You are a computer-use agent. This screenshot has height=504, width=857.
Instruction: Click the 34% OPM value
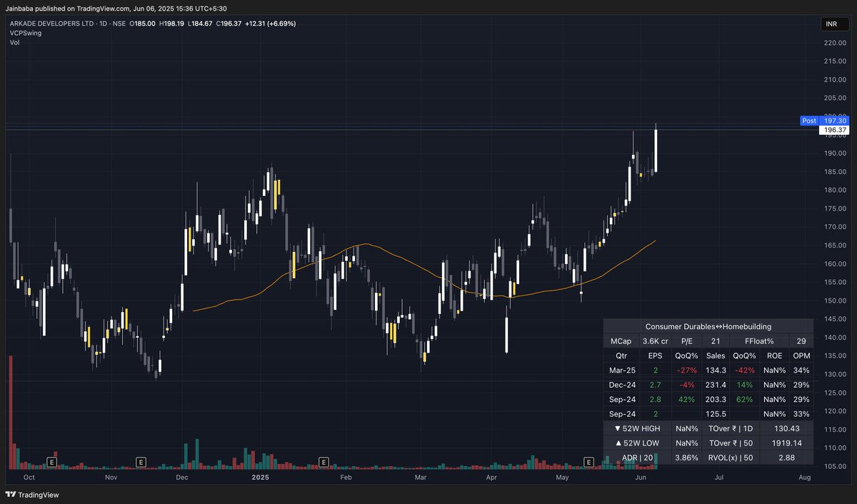801,370
